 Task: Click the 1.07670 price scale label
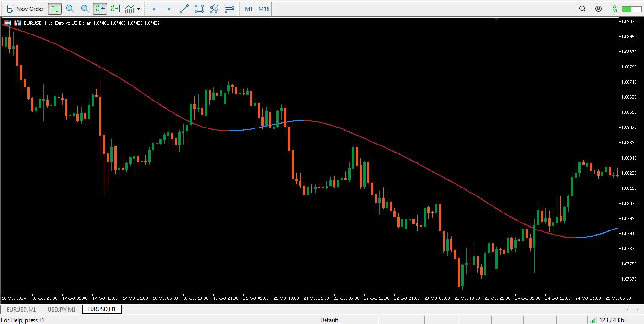[x=629, y=279]
